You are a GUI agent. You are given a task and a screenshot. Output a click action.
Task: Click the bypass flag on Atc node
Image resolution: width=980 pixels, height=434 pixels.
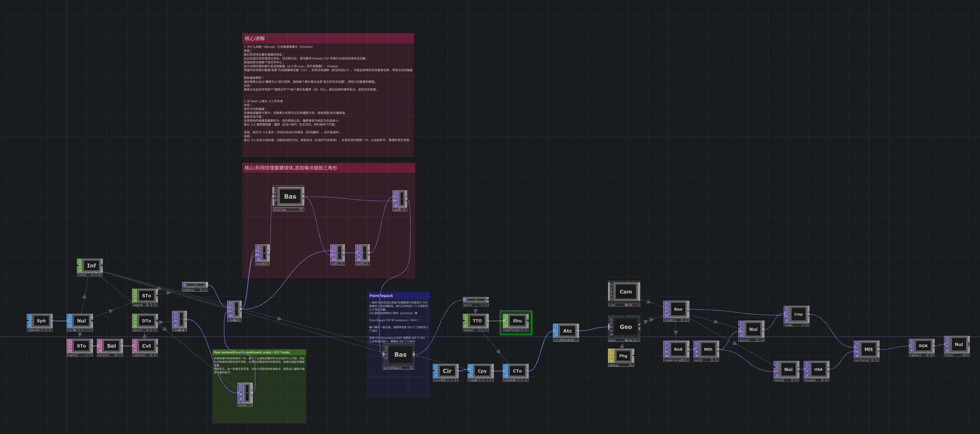point(556,332)
